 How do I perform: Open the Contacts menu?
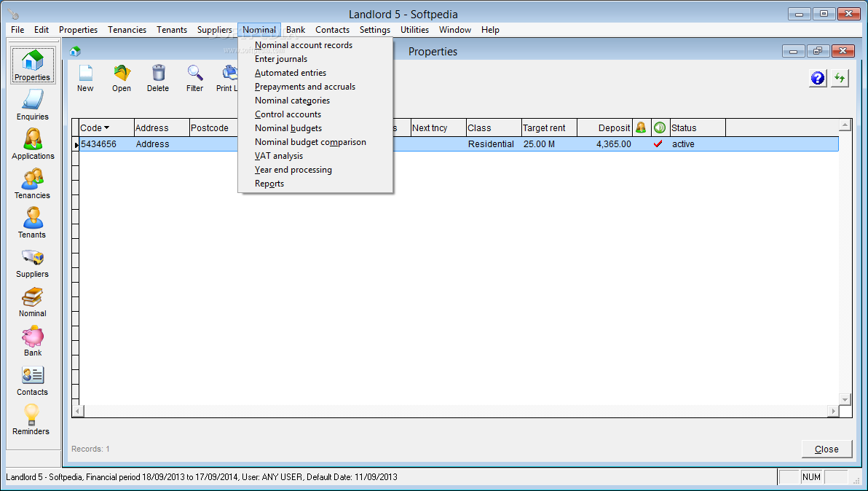click(x=332, y=30)
